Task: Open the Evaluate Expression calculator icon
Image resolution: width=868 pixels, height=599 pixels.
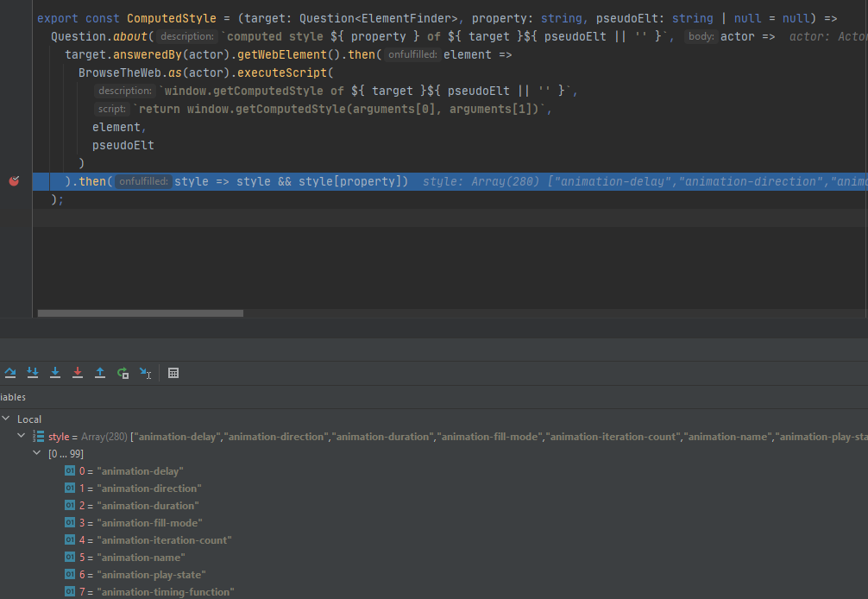Action: (x=173, y=372)
